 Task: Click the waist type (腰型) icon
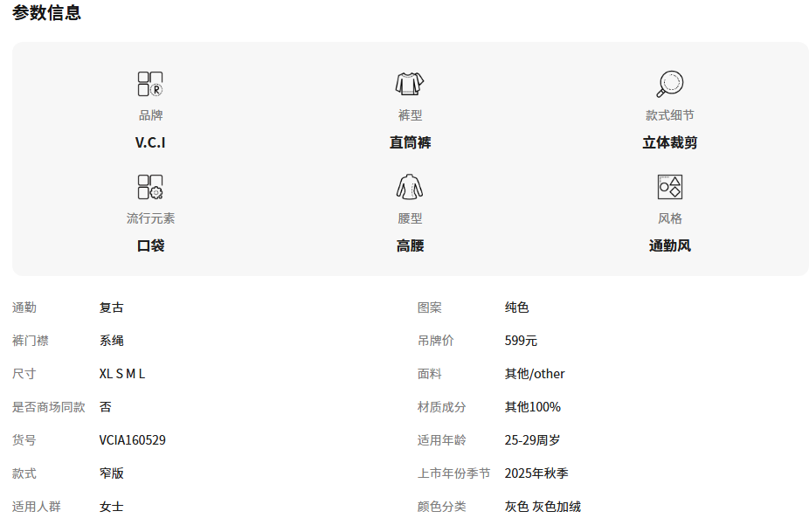[x=410, y=187]
